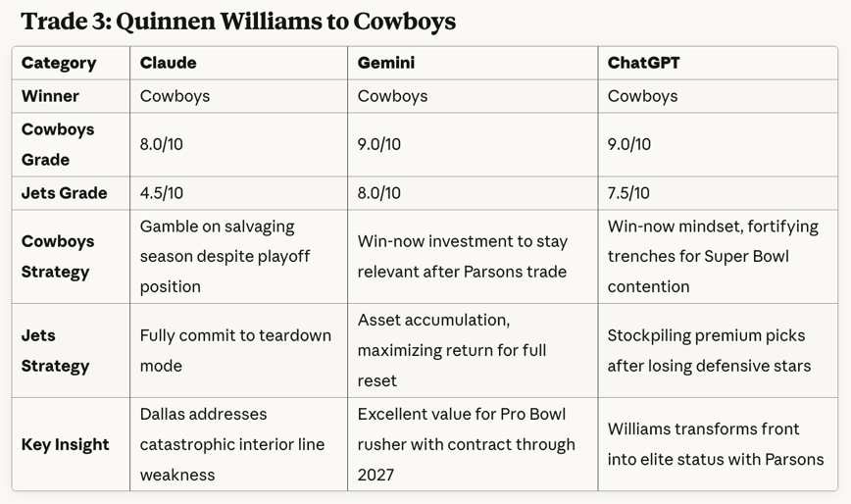This screenshot has height=504, width=851.
Task: Click the Gemini column header
Action: [385, 63]
